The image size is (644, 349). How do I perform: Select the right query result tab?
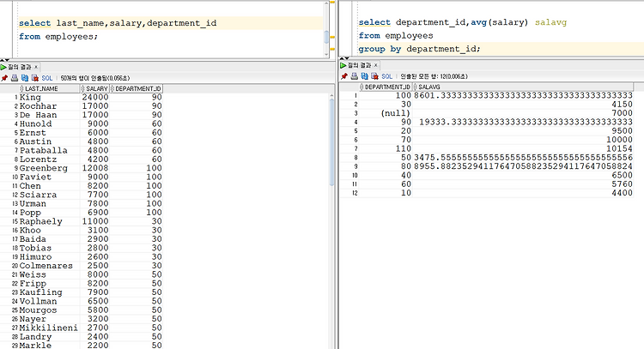(x=359, y=65)
